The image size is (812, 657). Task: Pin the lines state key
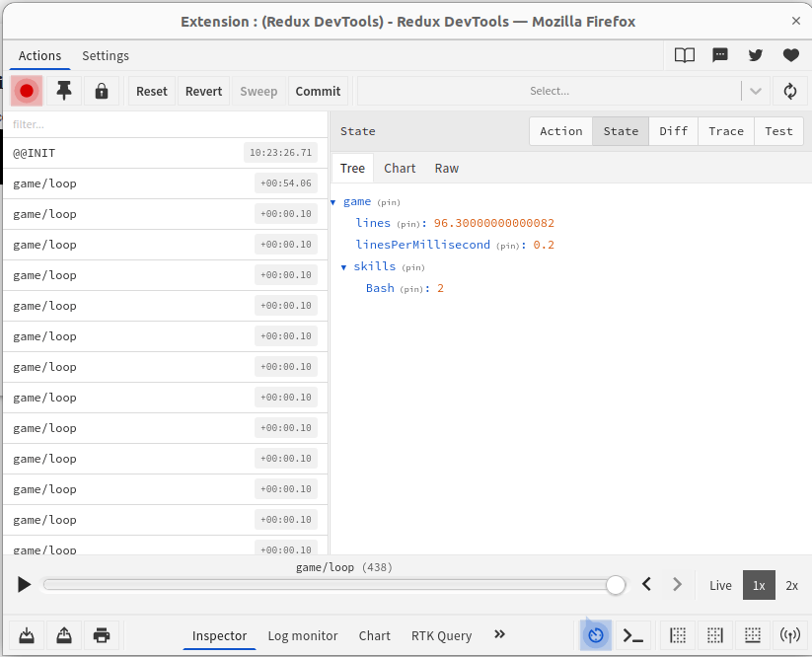point(408,224)
